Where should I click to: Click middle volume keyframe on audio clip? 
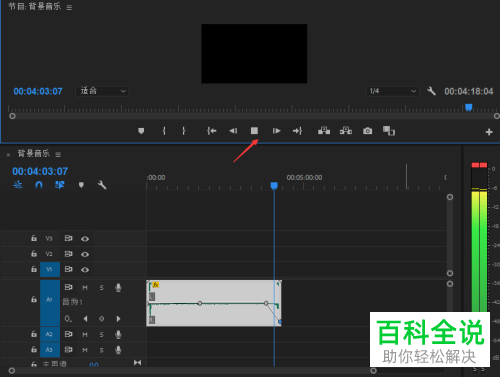coord(200,303)
